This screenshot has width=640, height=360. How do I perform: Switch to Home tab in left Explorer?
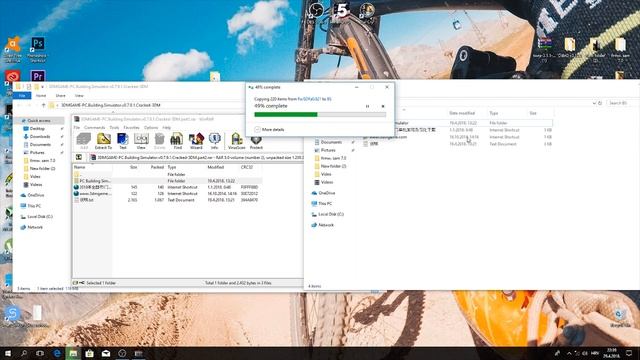click(41, 96)
